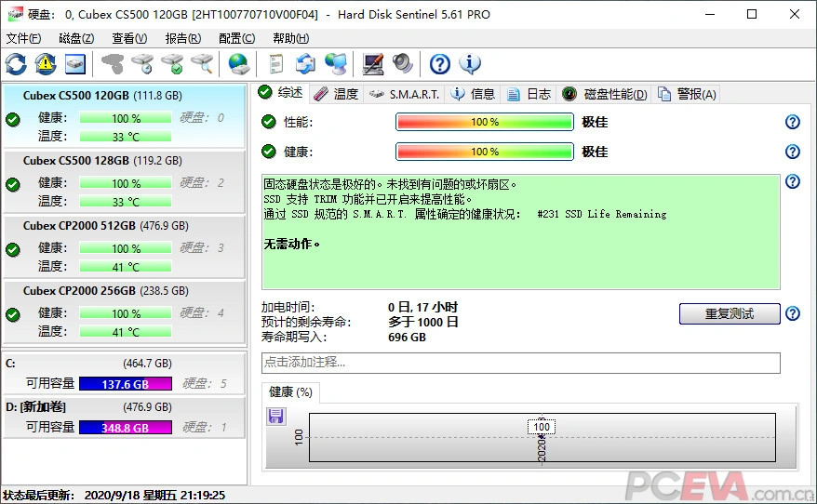817x504 pixels.
Task: Click green status icon of Cubex CP2000 256GB
Action: (x=13, y=314)
